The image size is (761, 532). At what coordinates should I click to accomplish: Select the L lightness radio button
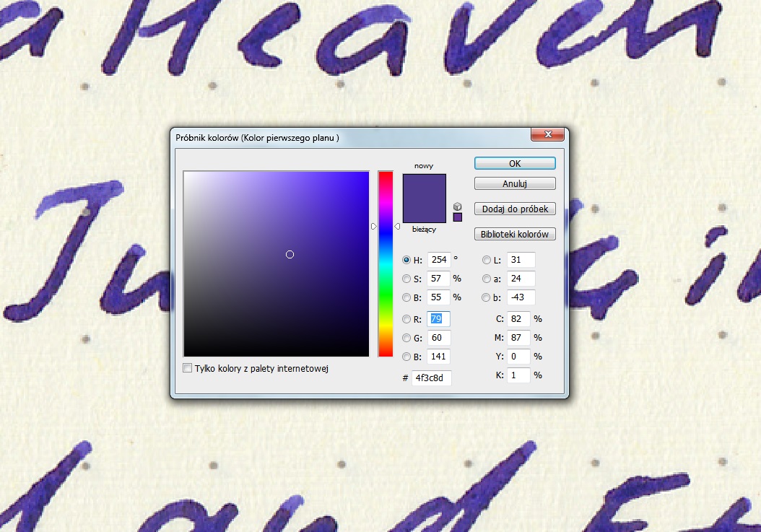487,260
